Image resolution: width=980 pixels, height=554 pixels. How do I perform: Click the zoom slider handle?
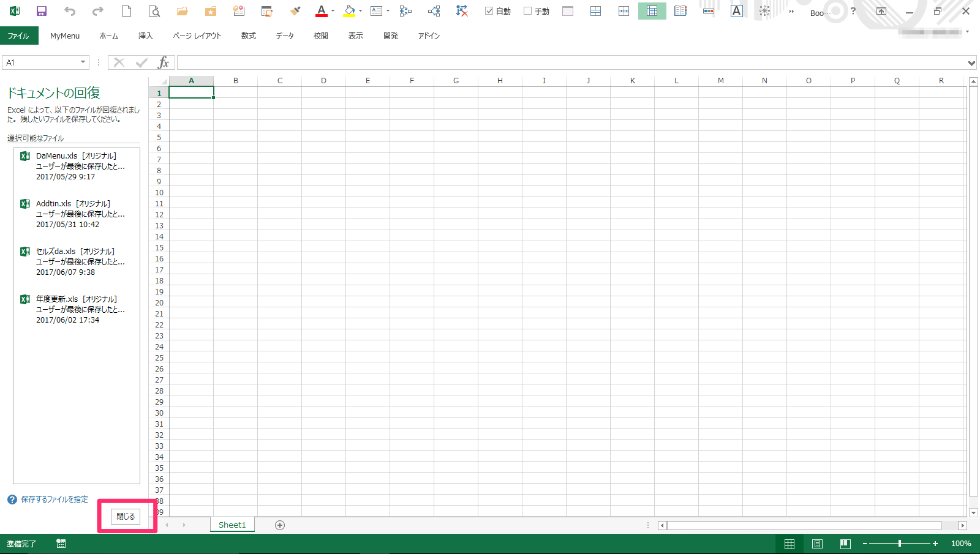(899, 544)
